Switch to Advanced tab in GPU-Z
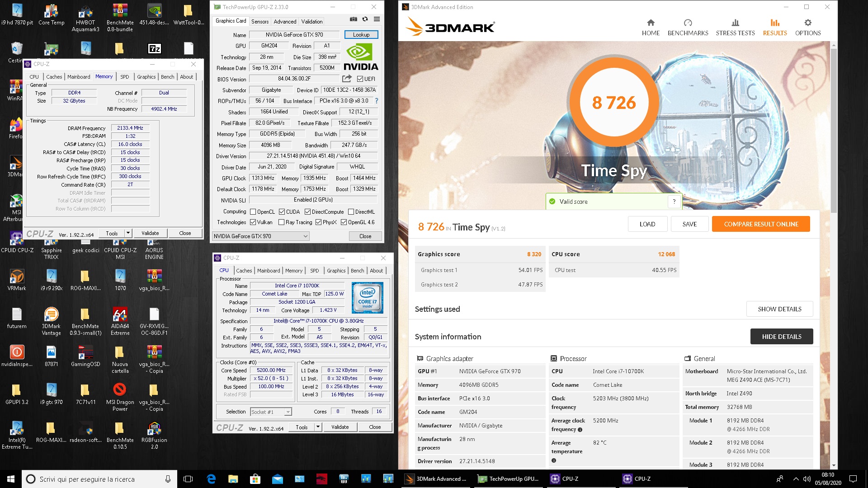868x488 pixels. pos(285,21)
